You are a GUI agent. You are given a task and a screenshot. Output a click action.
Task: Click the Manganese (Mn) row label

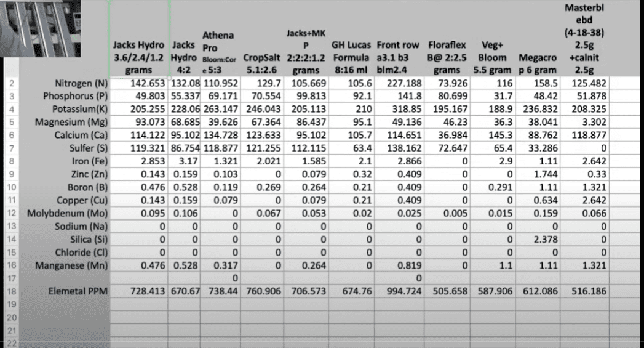pos(71,265)
